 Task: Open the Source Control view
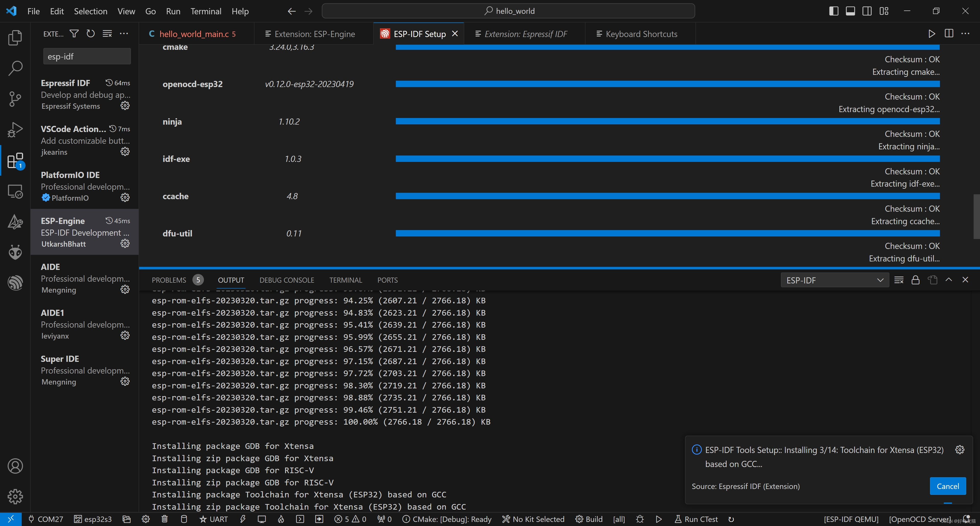(15, 99)
